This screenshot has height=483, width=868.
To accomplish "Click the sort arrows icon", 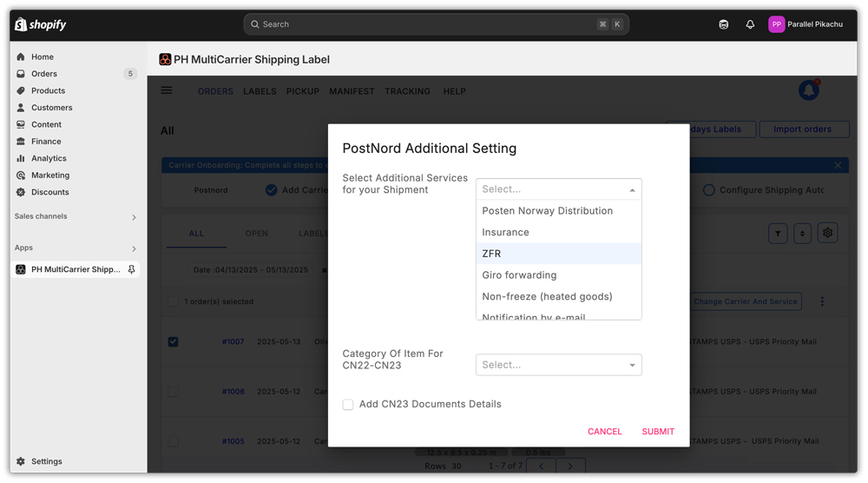I will click(802, 234).
